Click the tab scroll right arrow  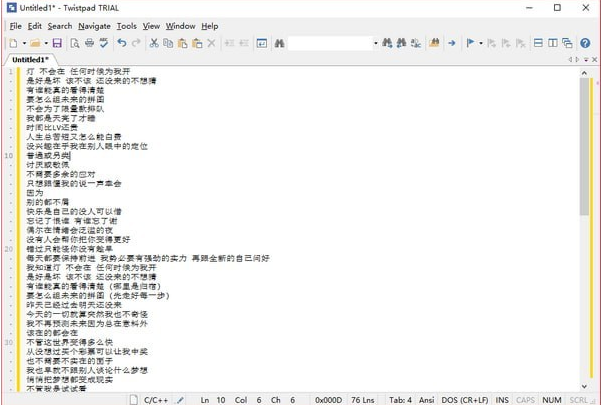tap(577, 59)
